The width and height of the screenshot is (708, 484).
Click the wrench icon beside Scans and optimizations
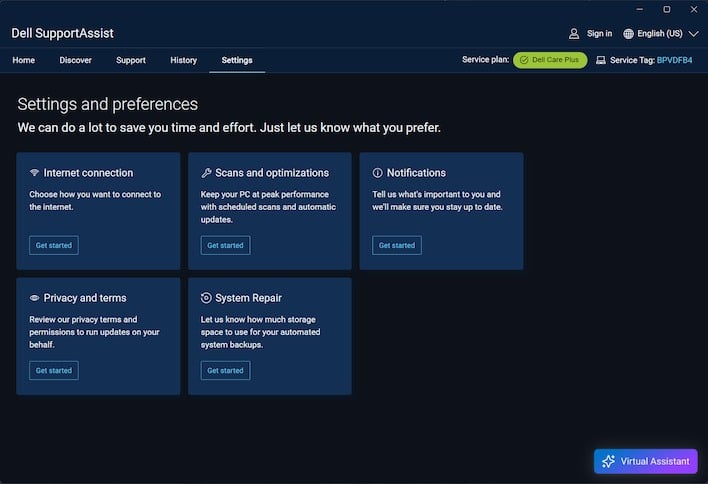[206, 173]
